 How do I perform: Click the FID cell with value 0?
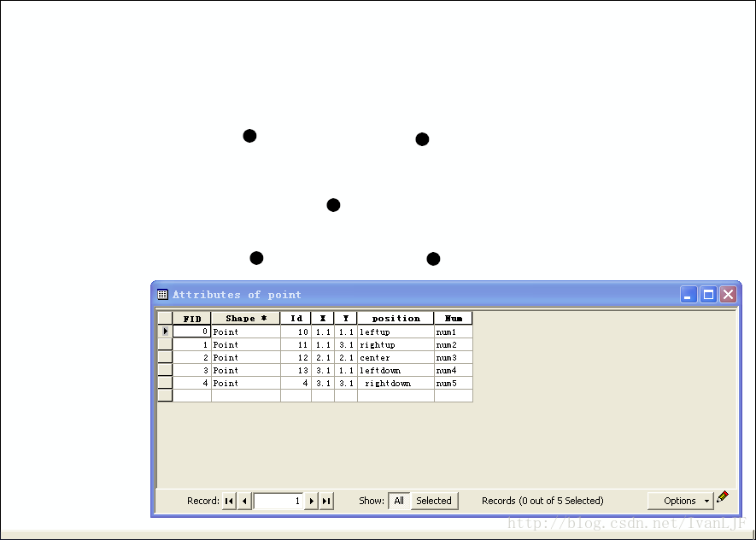[x=192, y=332]
